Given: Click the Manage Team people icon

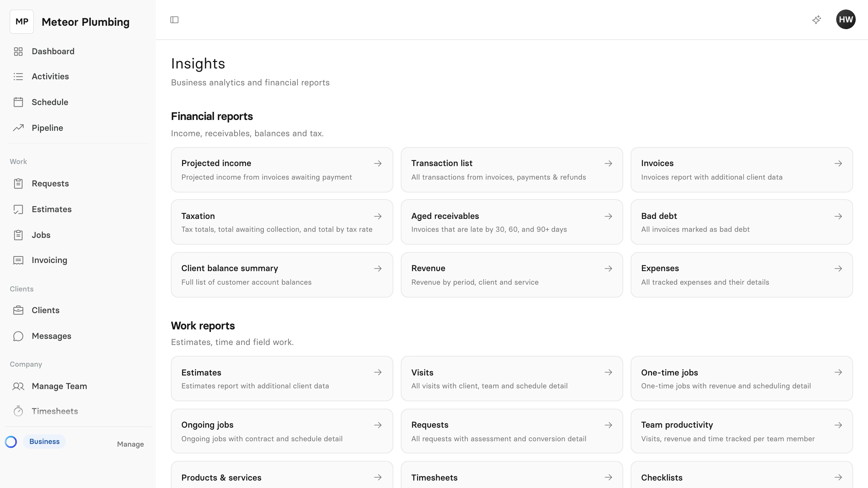Looking at the screenshot, I should tap(18, 386).
